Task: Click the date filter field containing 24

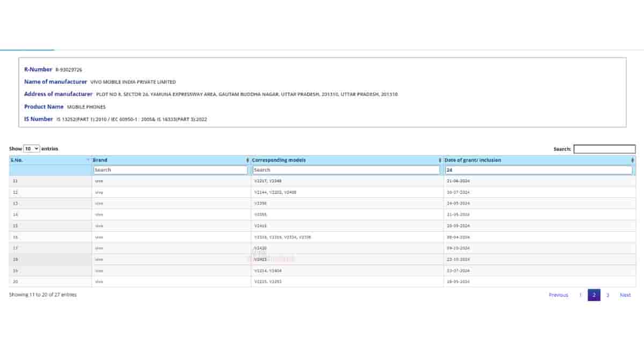Action: (x=538, y=170)
